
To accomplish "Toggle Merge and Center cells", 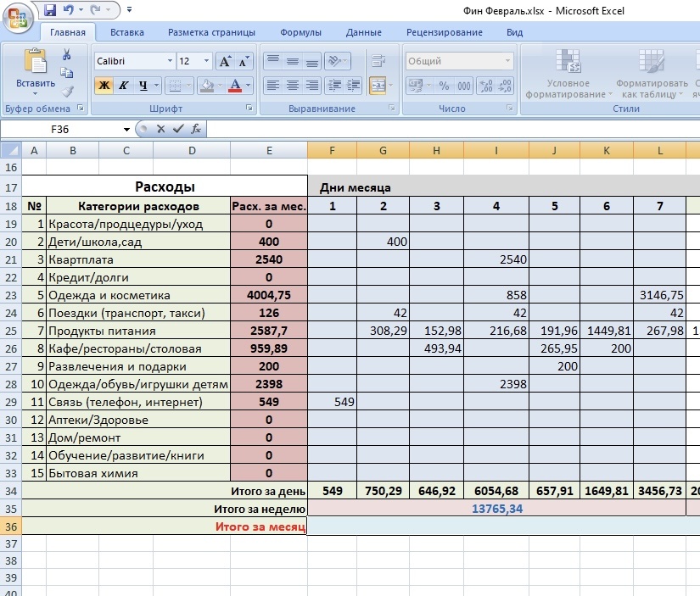I will tap(378, 86).
